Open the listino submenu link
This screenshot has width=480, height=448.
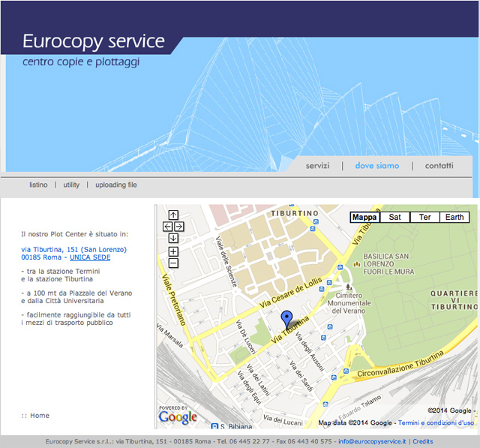click(38, 185)
